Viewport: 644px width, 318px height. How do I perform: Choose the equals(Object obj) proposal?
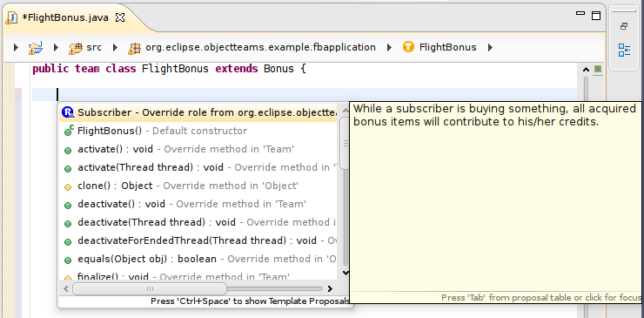tap(198, 259)
